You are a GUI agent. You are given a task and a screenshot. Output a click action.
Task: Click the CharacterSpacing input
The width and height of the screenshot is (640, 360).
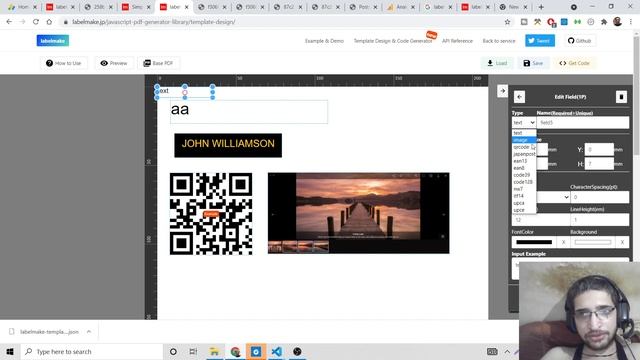click(x=600, y=197)
